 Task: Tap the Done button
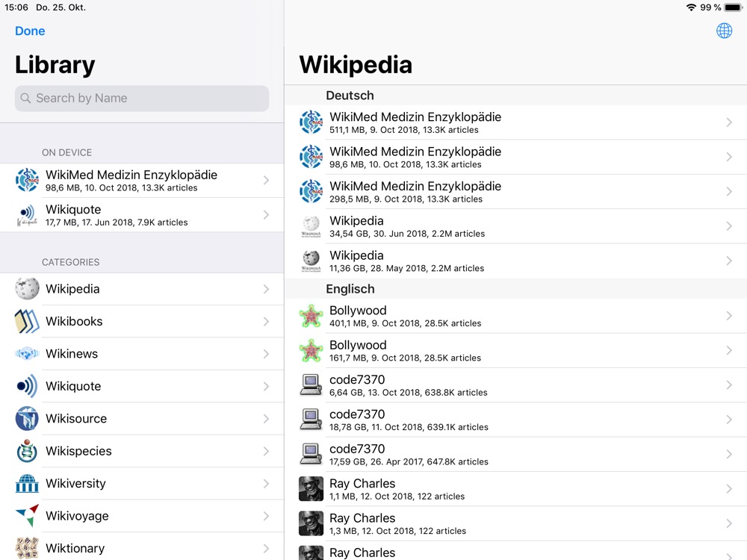click(30, 31)
